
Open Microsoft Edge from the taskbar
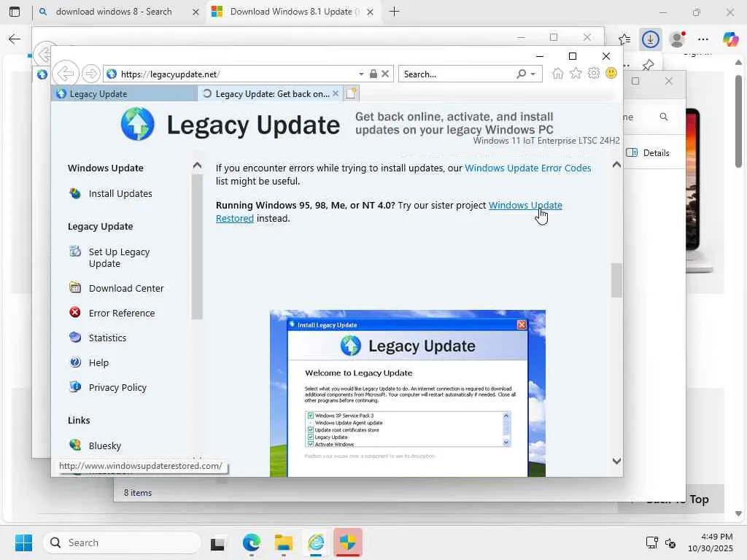tap(251, 542)
